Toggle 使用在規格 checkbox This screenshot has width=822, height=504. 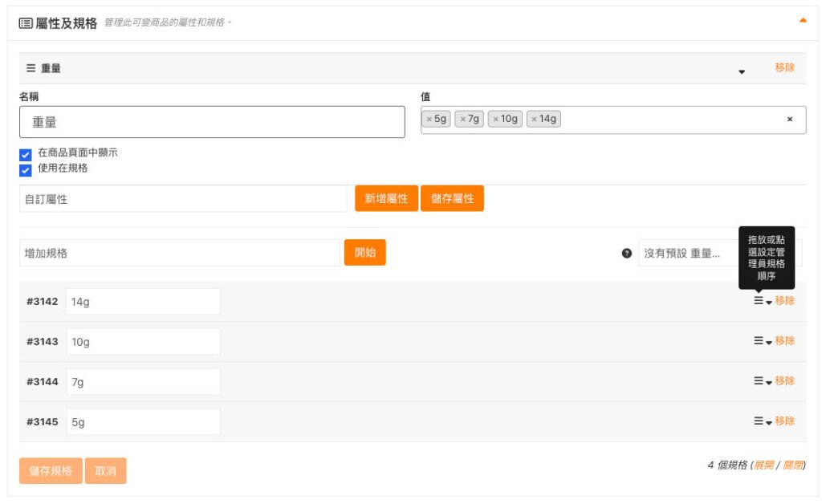(x=26, y=169)
